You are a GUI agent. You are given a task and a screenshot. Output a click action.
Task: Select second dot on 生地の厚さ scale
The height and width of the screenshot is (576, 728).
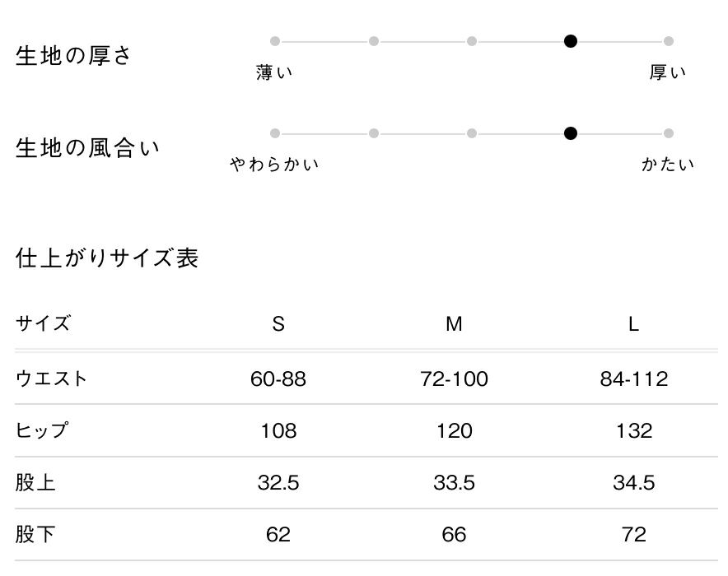click(374, 41)
